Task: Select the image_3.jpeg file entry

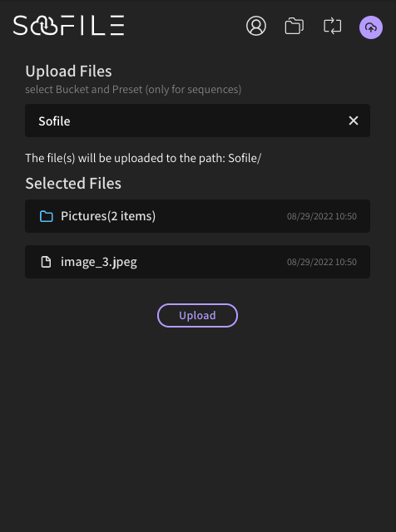Action: tap(198, 262)
